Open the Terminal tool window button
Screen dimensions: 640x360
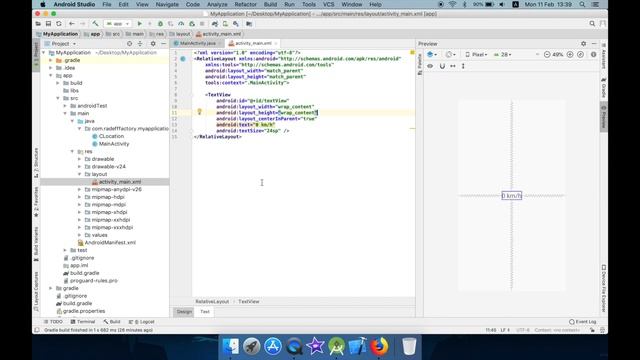pos(83,322)
